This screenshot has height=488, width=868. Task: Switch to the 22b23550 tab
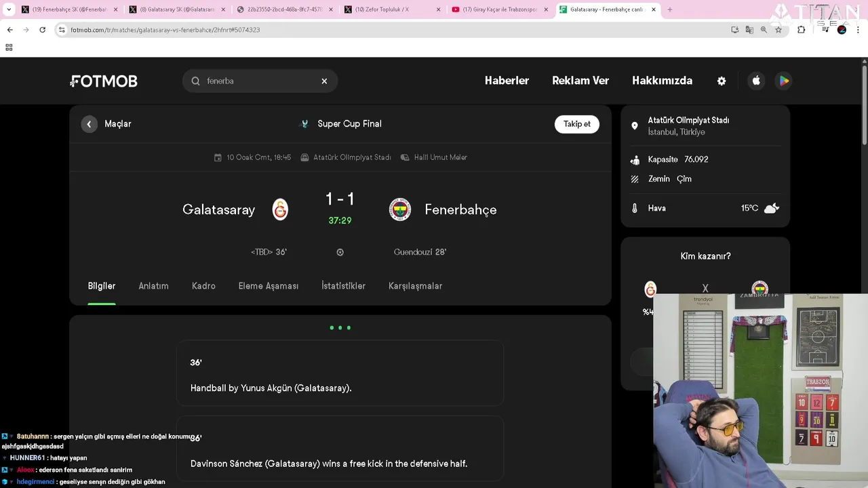[284, 9]
